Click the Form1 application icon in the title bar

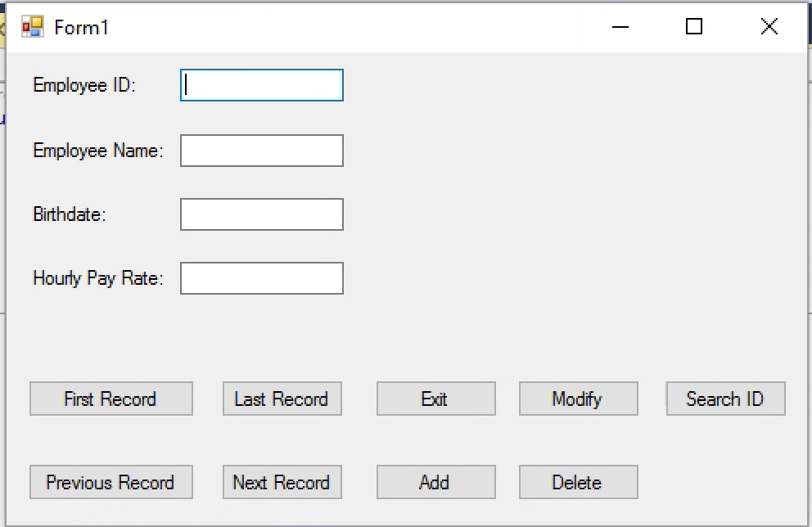coord(31,25)
